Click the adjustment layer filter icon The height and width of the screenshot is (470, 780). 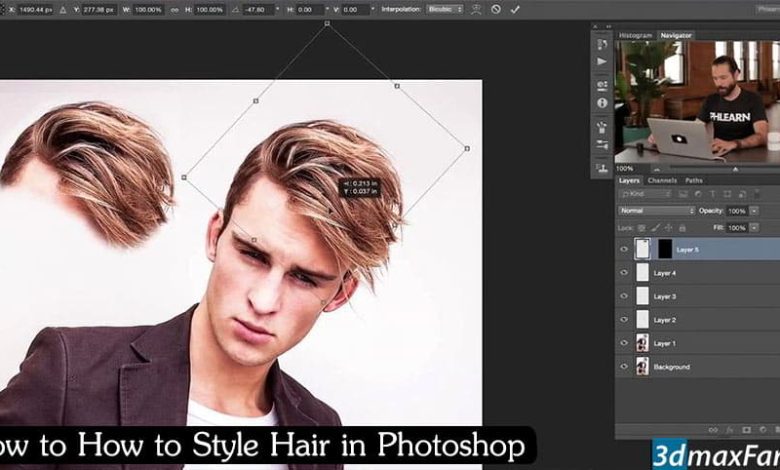[x=698, y=194]
